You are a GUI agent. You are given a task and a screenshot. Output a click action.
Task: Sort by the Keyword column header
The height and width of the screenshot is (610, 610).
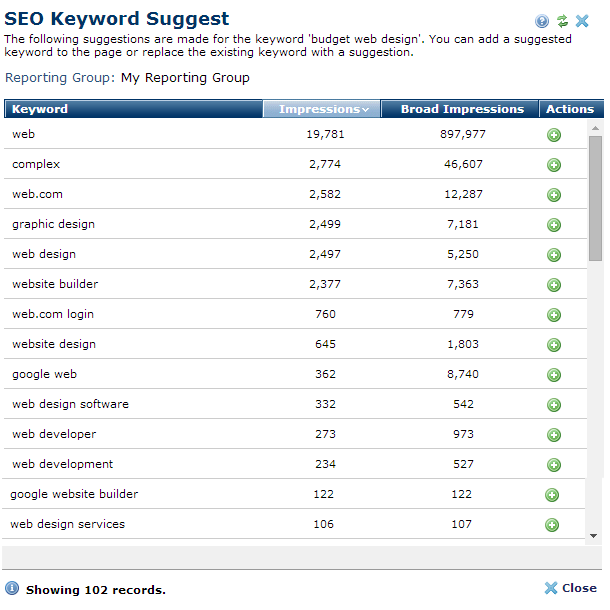133,109
